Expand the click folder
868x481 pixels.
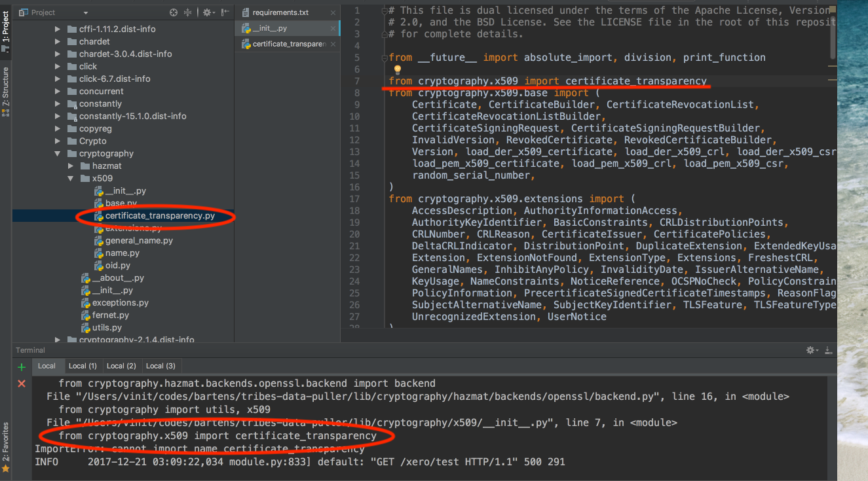pos(58,66)
